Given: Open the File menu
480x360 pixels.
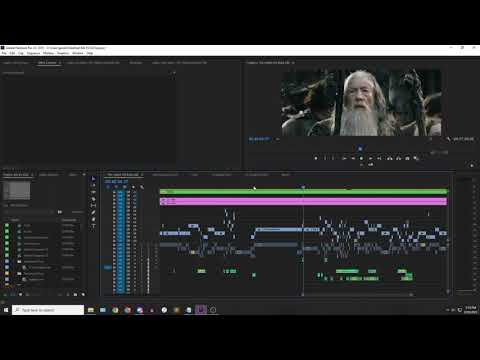Looking at the screenshot, I should [x=4, y=53].
